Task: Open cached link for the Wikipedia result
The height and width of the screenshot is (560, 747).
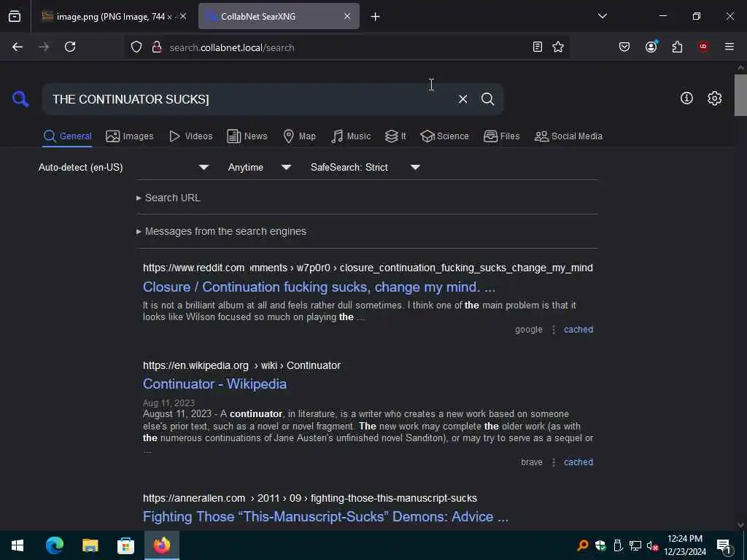Action: [x=578, y=462]
